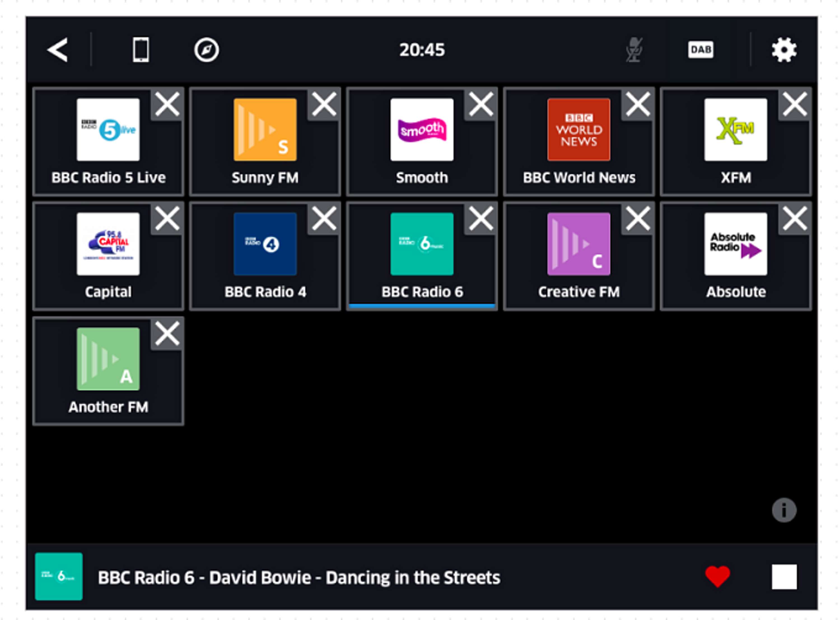The image size is (840, 620).
Task: Remove Absolute station with its X button
Action: tap(795, 219)
